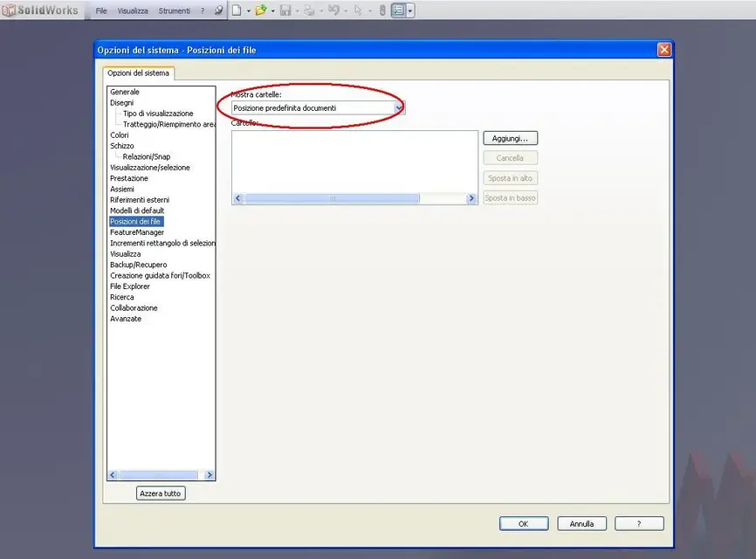
Task: Select Tratteggio/Riempimento area tree item
Action: tap(168, 124)
